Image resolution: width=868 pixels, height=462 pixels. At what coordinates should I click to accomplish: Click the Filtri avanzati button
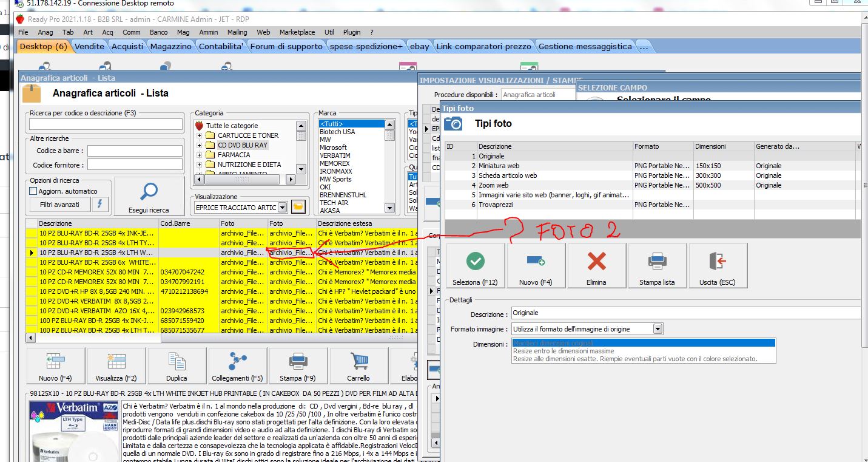pyautogui.click(x=59, y=205)
